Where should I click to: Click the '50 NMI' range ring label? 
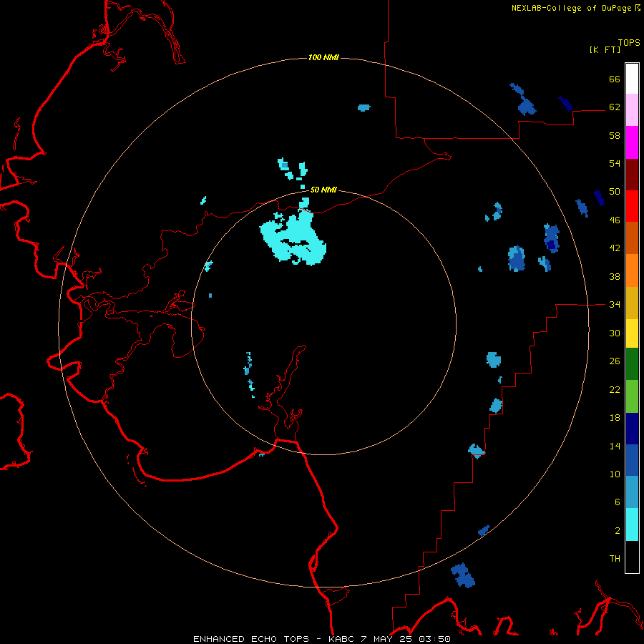pos(323,190)
